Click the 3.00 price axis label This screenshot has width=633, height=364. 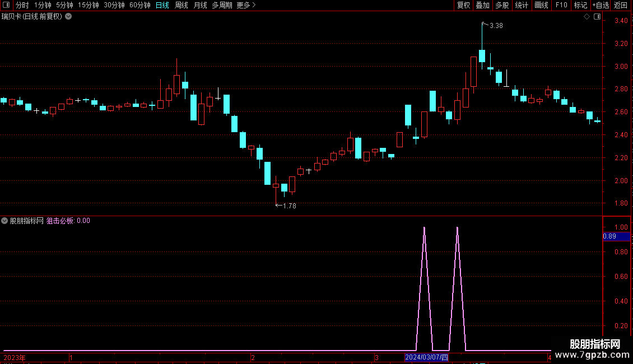(621, 67)
